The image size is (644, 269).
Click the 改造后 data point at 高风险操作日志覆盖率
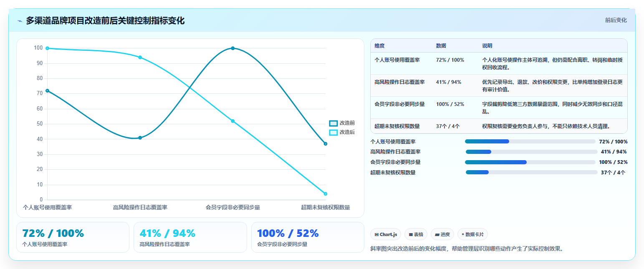(140, 57)
